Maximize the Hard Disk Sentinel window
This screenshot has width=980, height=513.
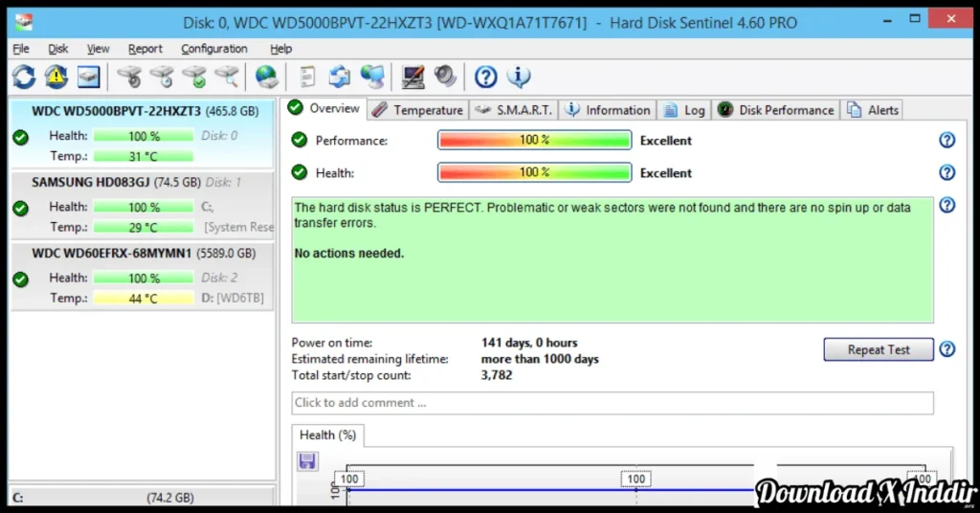[915, 19]
